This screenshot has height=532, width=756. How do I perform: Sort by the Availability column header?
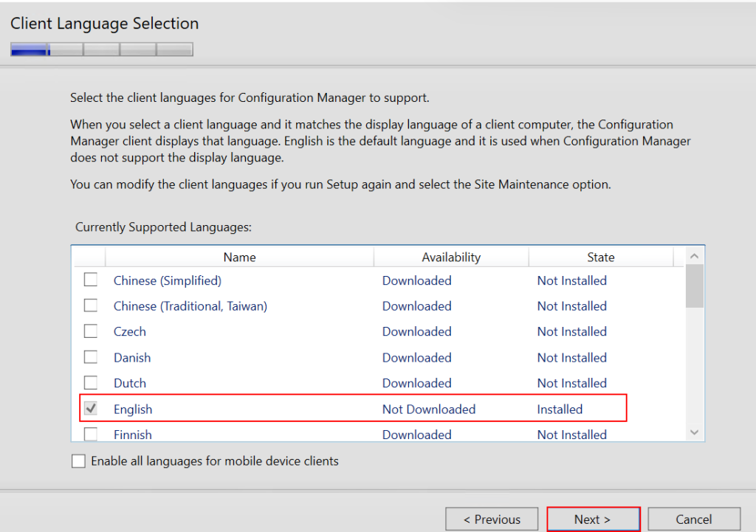coord(451,257)
